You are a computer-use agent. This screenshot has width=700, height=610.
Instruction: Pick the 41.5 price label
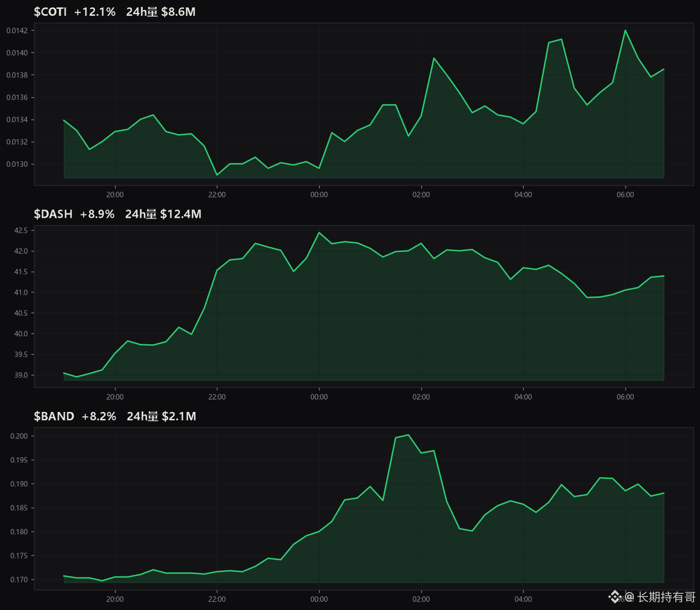(x=21, y=272)
